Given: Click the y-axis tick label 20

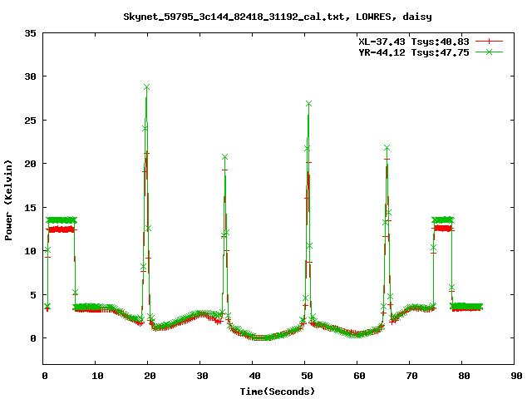Looking at the screenshot, I should click(29, 164).
